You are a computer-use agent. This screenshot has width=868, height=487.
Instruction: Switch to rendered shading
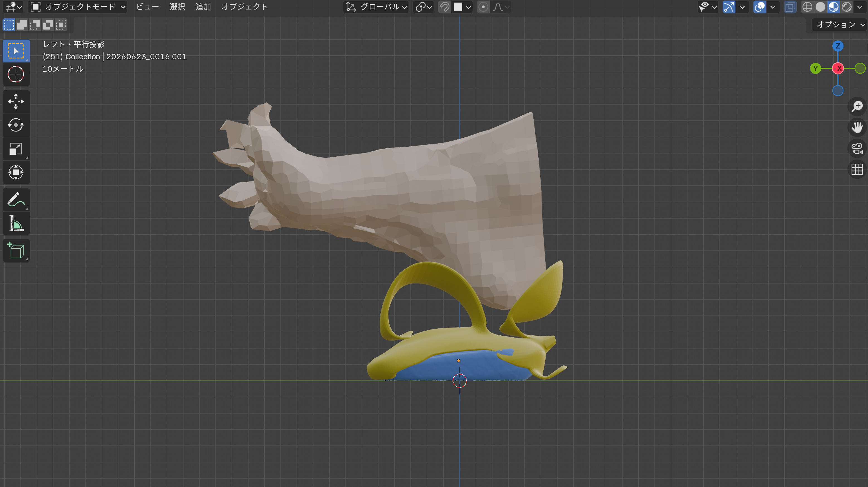pyautogui.click(x=847, y=7)
